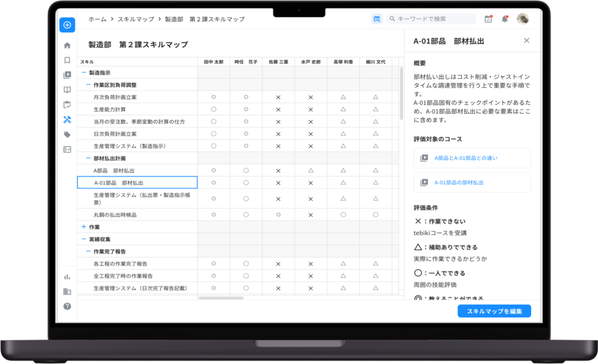Open the reports form icon in the sidebar

pos(67,149)
